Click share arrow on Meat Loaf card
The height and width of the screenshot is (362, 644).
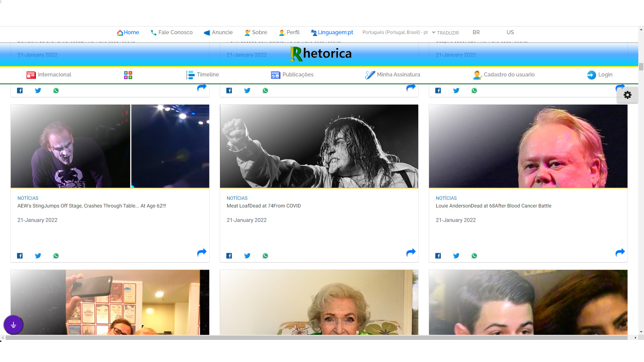[411, 252]
